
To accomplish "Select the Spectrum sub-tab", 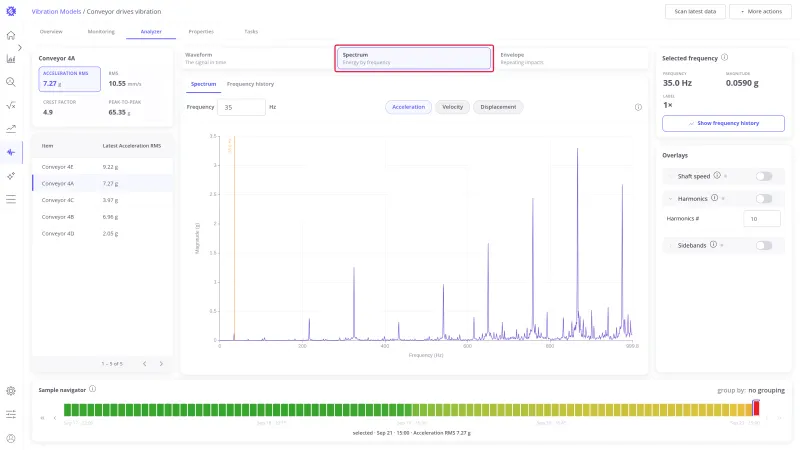I will click(203, 84).
